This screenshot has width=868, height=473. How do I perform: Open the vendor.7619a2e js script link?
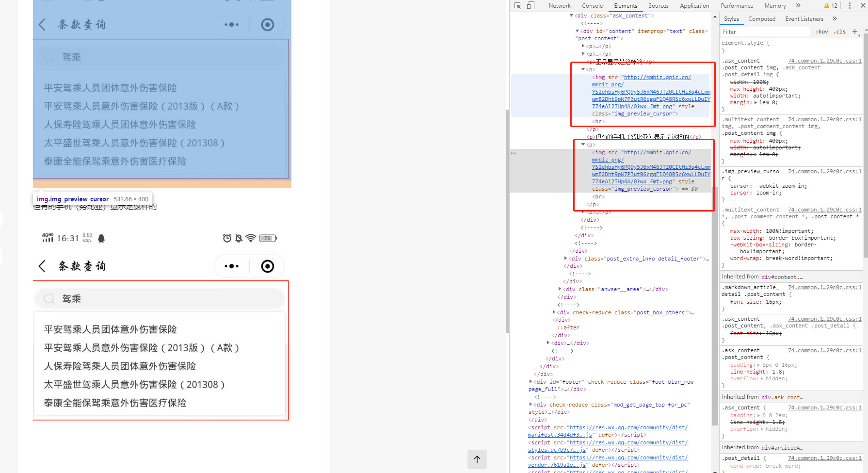pos(608,461)
